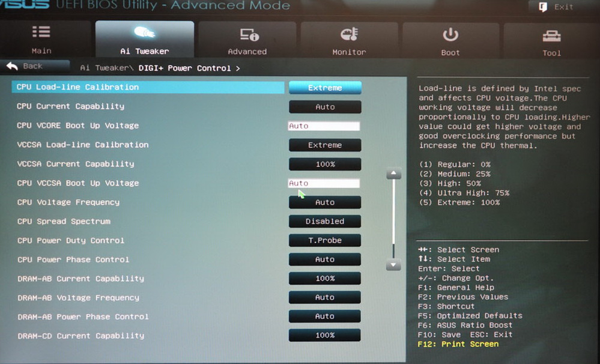This screenshot has width=600, height=364.
Task: Click the (1) Regular: 0% help line
Action: [x=455, y=165]
